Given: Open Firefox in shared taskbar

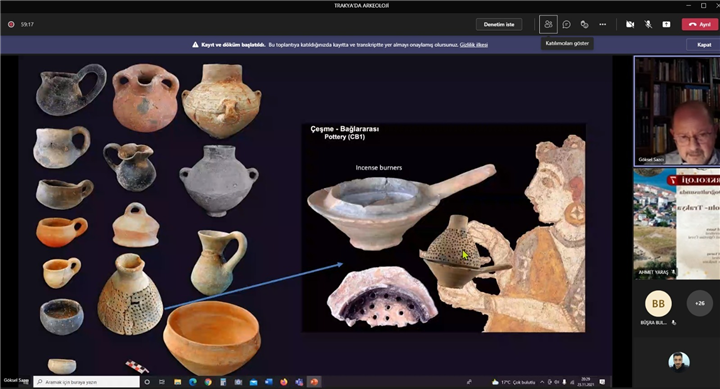Looking at the screenshot, I should coord(284,382).
